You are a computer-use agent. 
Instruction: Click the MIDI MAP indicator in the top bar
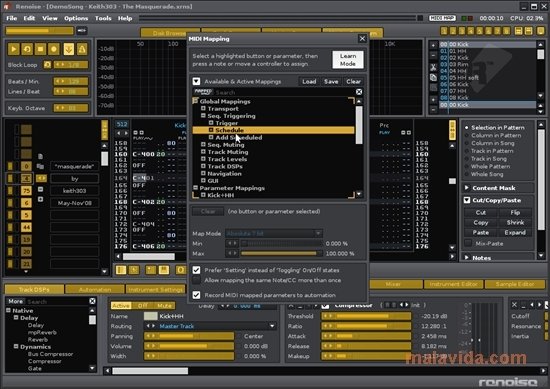(442, 18)
